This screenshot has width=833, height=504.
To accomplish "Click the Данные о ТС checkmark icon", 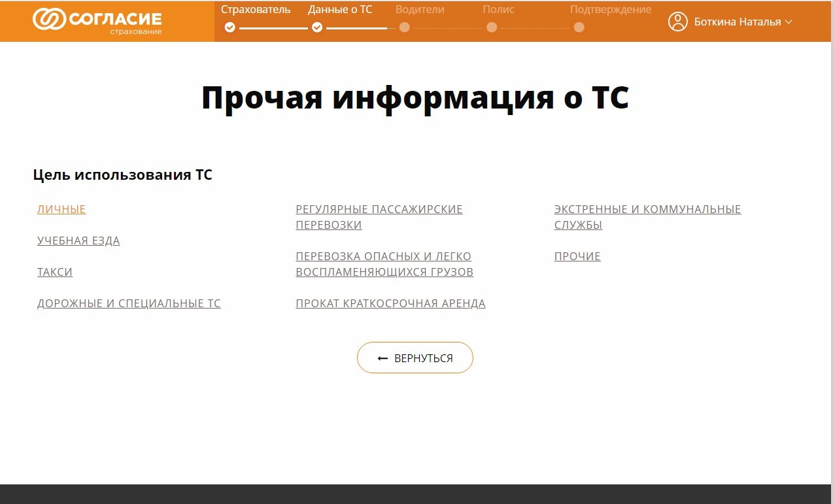I will (x=317, y=27).
